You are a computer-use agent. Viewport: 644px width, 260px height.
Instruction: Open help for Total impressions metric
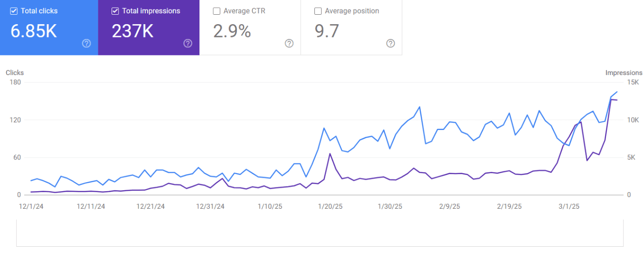coord(188,44)
